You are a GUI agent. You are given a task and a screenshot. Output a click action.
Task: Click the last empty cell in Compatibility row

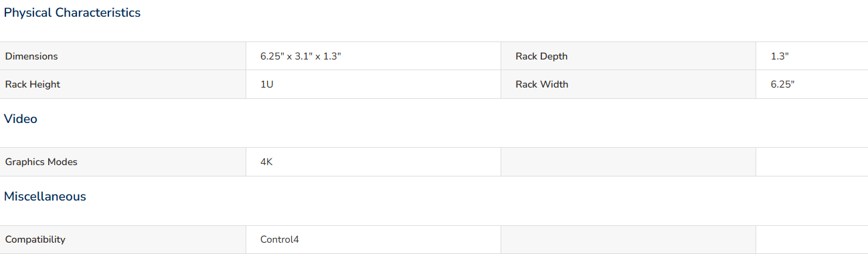click(x=812, y=239)
